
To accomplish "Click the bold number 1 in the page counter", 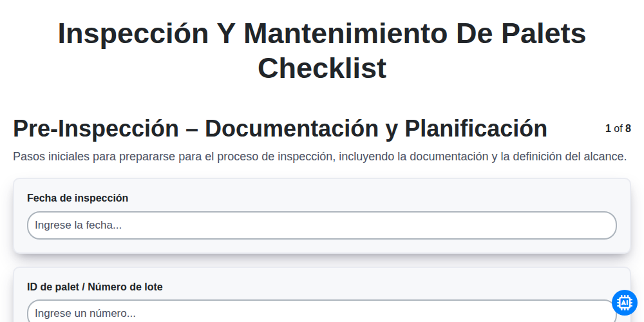I will pyautogui.click(x=608, y=129).
